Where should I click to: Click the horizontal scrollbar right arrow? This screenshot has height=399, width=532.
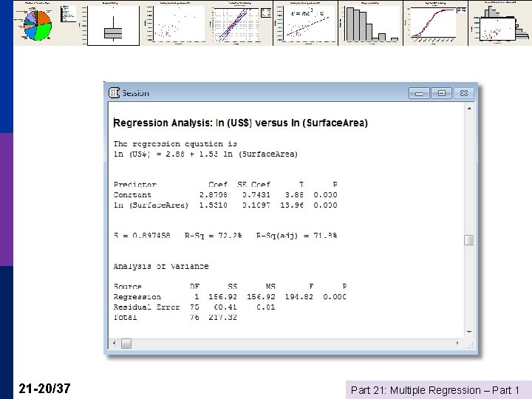tap(457, 344)
